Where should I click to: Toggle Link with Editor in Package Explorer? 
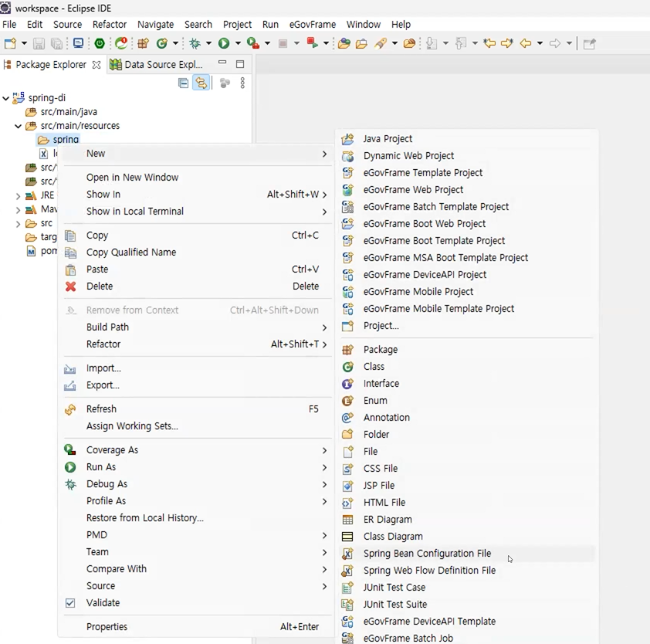click(201, 83)
